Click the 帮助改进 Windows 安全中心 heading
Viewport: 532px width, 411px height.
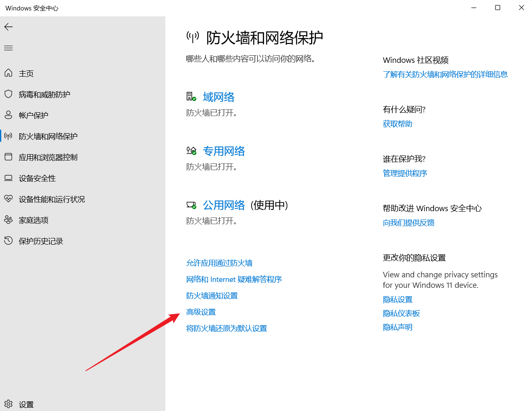432,208
